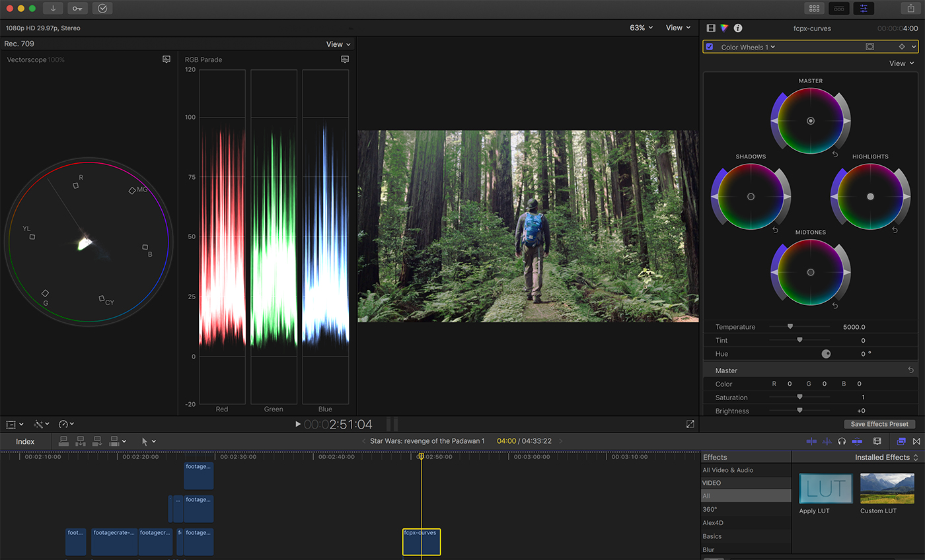Disable the Color Wheels 1 checkbox
This screenshot has height=560, width=925.
coord(710,46)
